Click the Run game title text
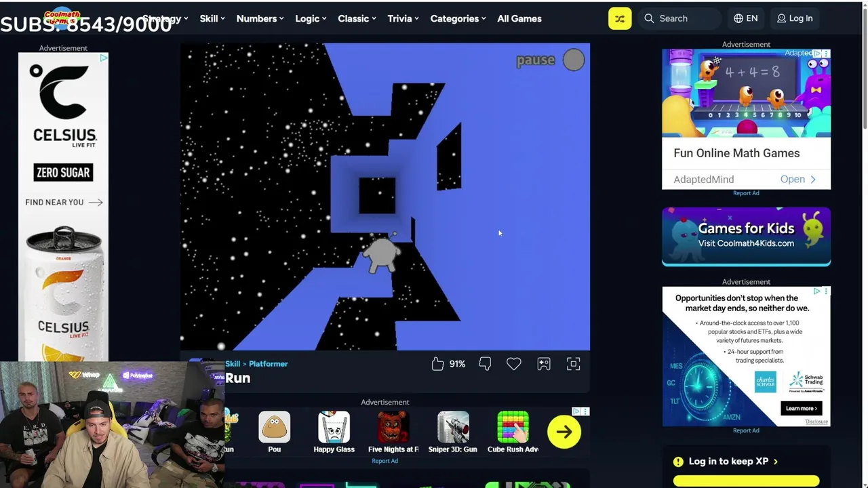The height and width of the screenshot is (488, 868). [238, 378]
